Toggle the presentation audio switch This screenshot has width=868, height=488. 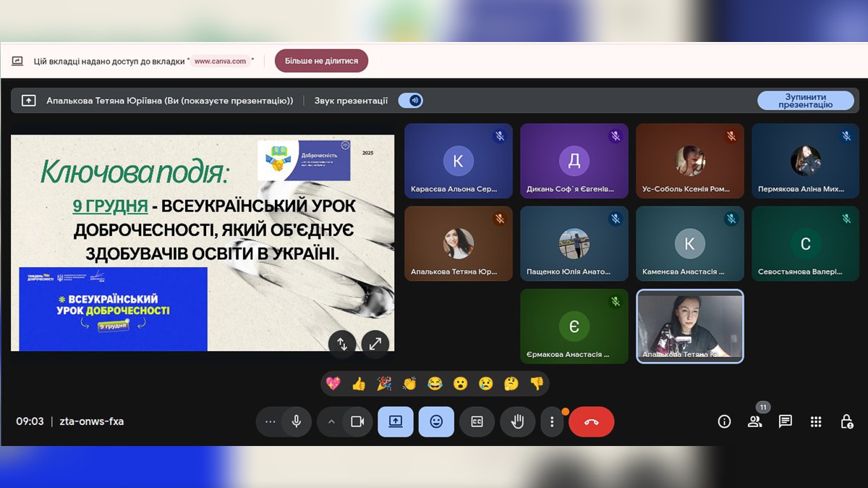[x=411, y=101]
